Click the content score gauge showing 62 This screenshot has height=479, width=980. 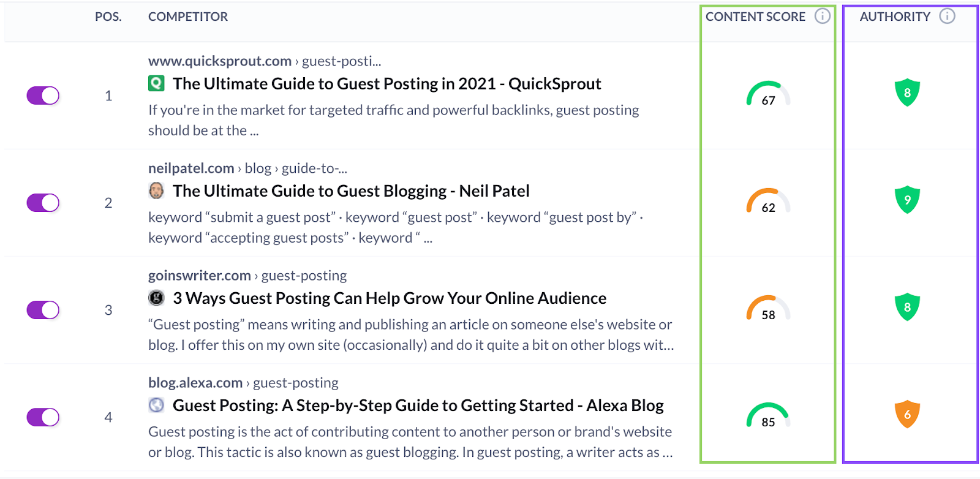point(768,201)
